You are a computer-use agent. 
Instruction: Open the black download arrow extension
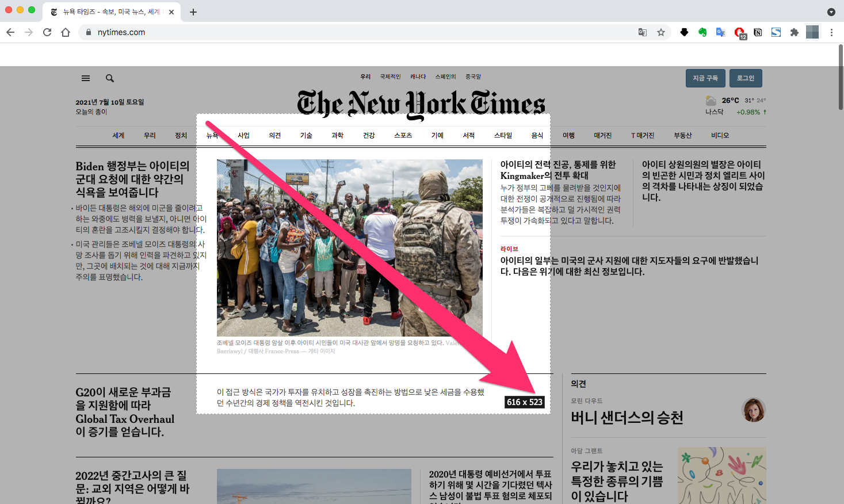(x=684, y=32)
